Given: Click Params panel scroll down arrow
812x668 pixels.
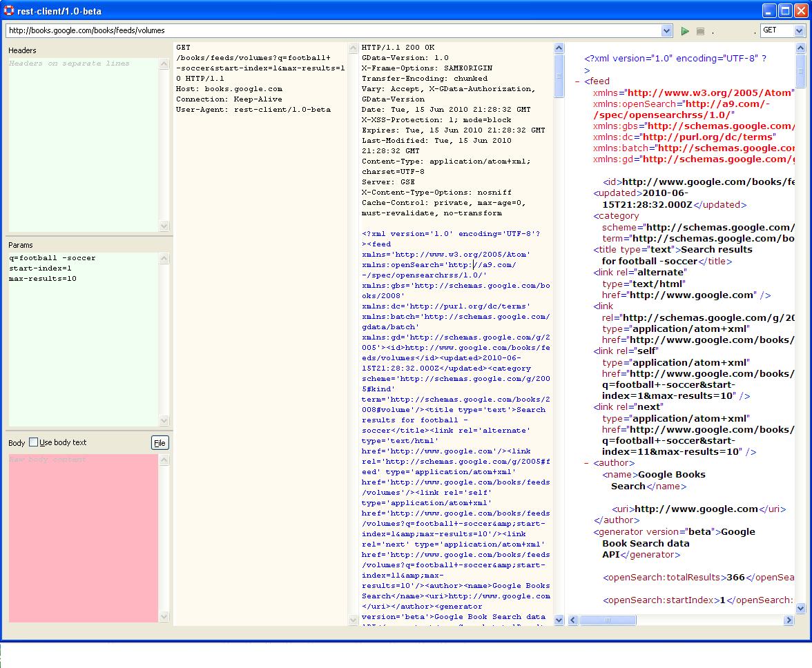Looking at the screenshot, I should click(x=164, y=421).
